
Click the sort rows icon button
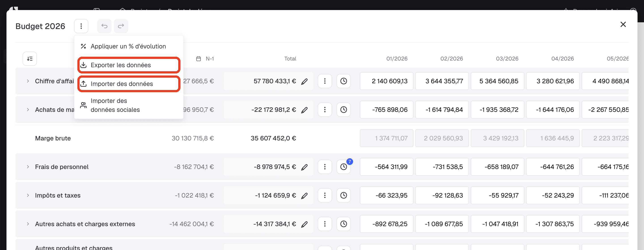(30, 59)
